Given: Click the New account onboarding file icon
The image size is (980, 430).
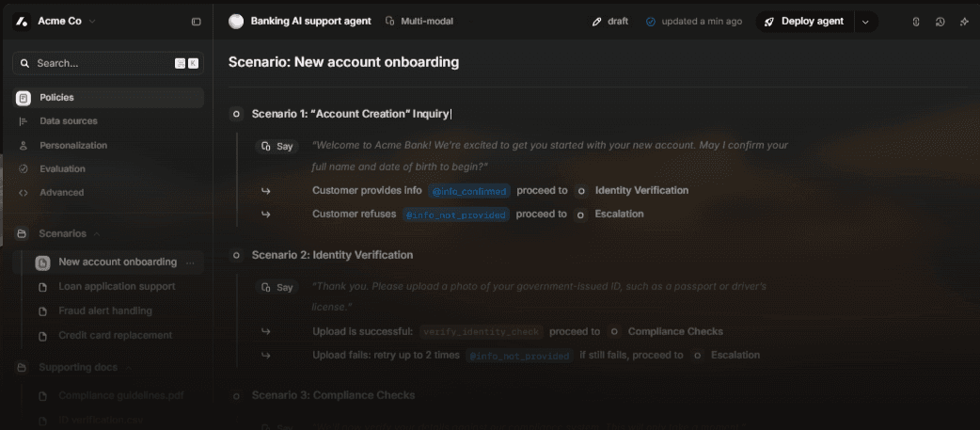Looking at the screenshot, I should tap(42, 263).
